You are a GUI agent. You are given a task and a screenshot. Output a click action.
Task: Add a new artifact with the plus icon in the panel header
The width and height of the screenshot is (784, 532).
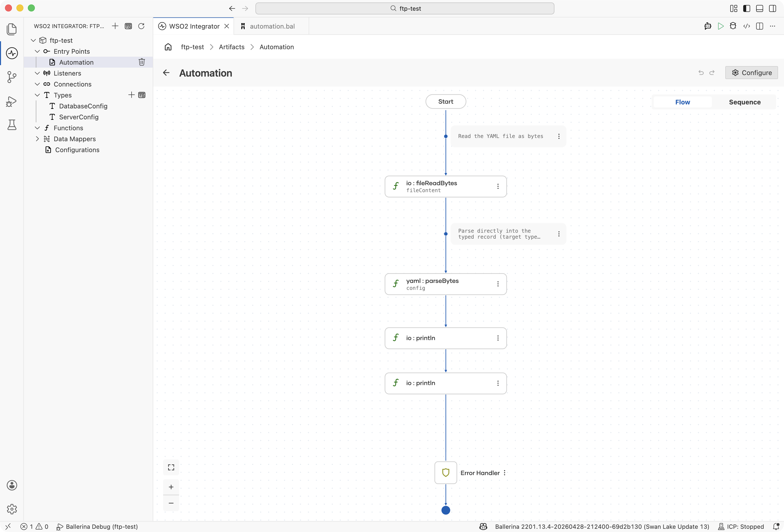115,26
